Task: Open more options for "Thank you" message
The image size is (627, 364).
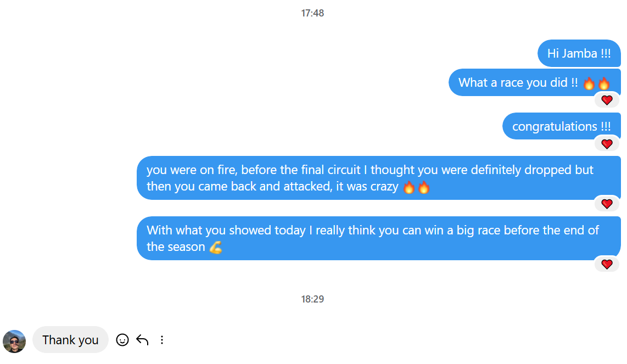Action: tap(162, 340)
